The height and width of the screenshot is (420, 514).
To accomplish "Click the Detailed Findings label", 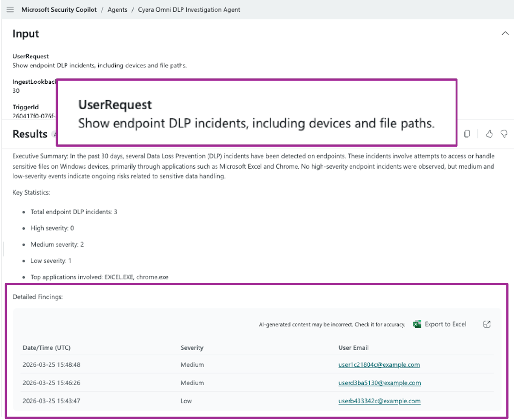I will tap(38, 297).
